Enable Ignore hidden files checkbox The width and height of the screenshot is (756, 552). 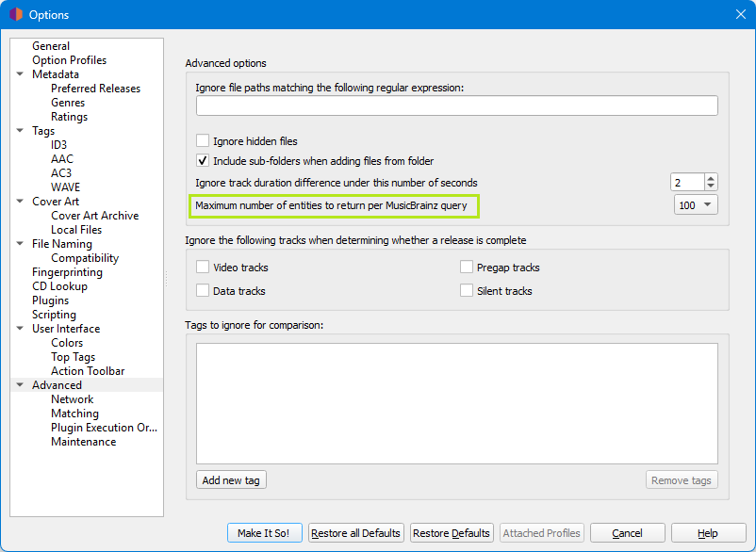tap(203, 141)
